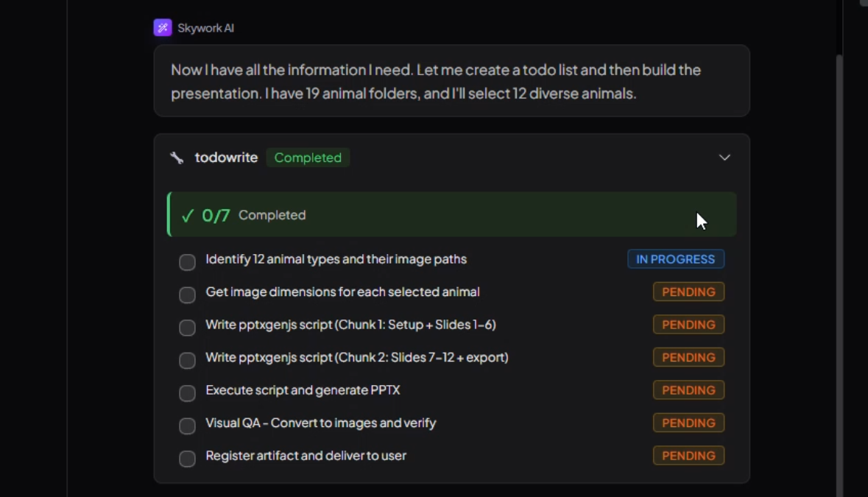Click the wrench icon beside todowrite
Image resolution: width=868 pixels, height=497 pixels.
tap(177, 158)
